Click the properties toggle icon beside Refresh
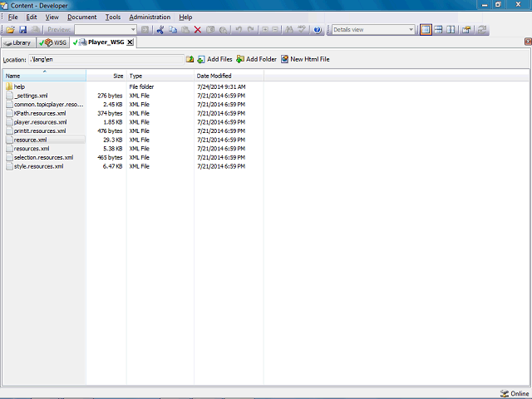Viewport: 532px width, 399px height. tap(466, 30)
